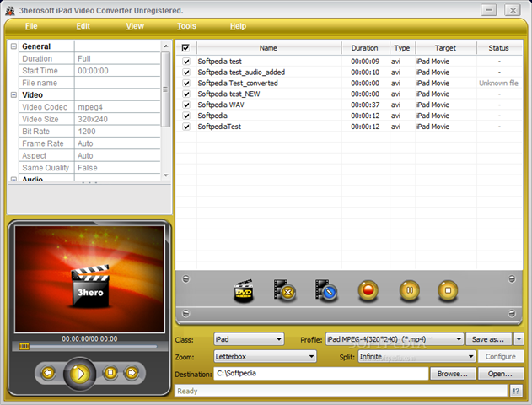Click the Configure button
Image resolution: width=532 pixels, height=405 pixels.
501,356
